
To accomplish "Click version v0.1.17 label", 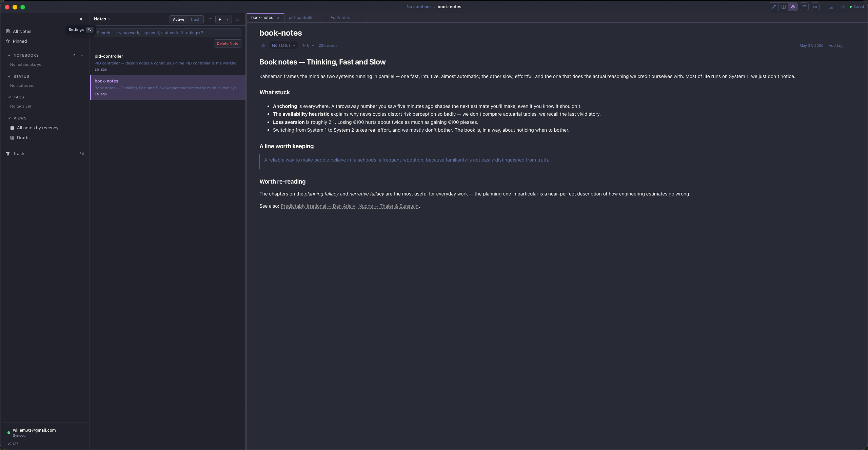I will pos(13,444).
